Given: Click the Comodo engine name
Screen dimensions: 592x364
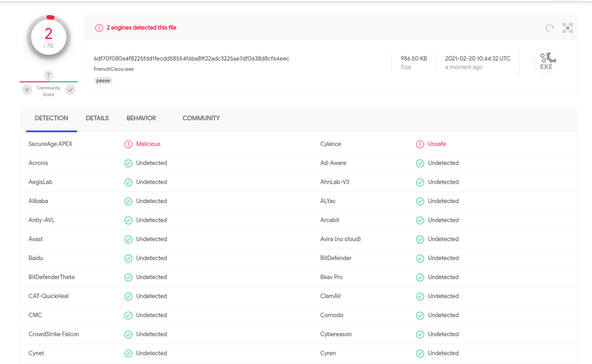Looking at the screenshot, I should click(x=332, y=315).
